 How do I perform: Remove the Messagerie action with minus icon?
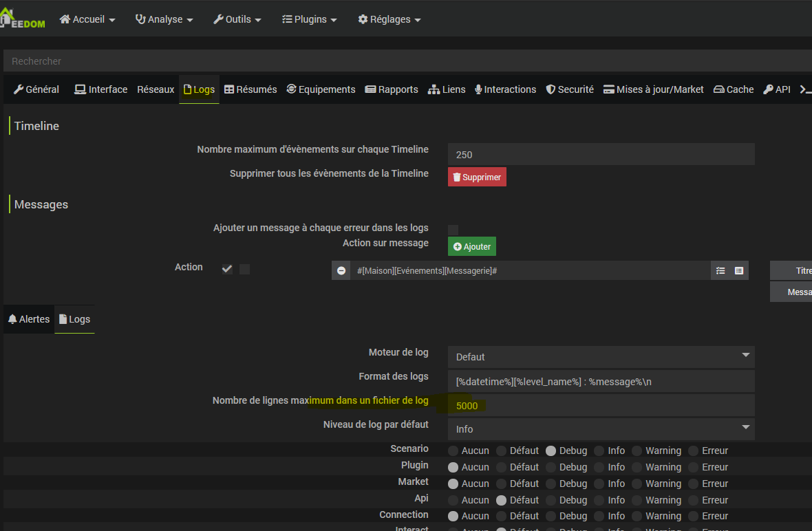pyautogui.click(x=341, y=271)
